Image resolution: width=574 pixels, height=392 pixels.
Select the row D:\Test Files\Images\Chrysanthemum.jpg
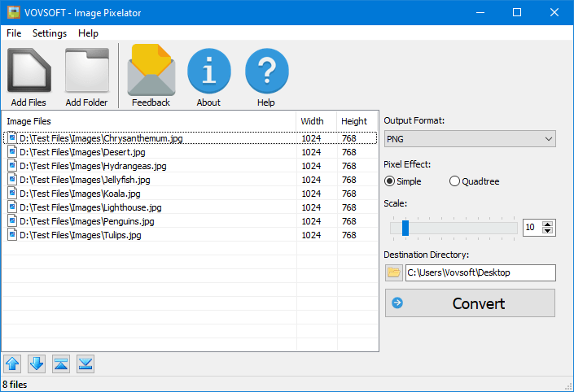pyautogui.click(x=190, y=138)
